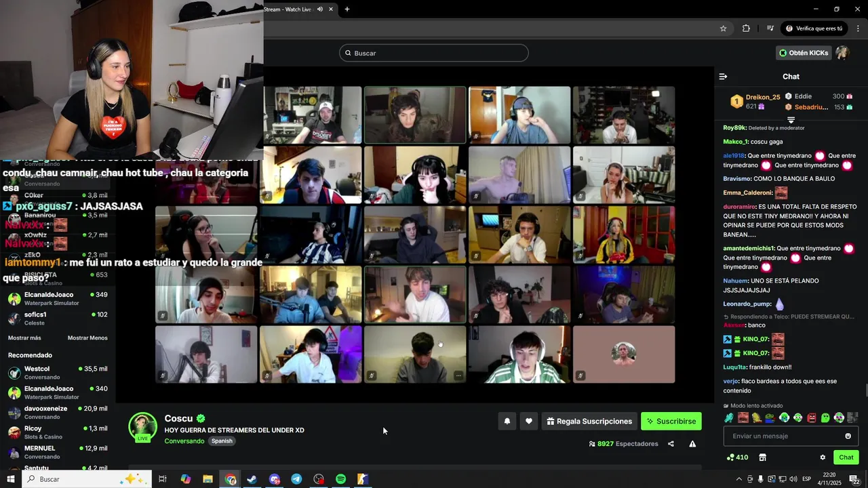Open MERNUEL recommended channel

click(58, 452)
